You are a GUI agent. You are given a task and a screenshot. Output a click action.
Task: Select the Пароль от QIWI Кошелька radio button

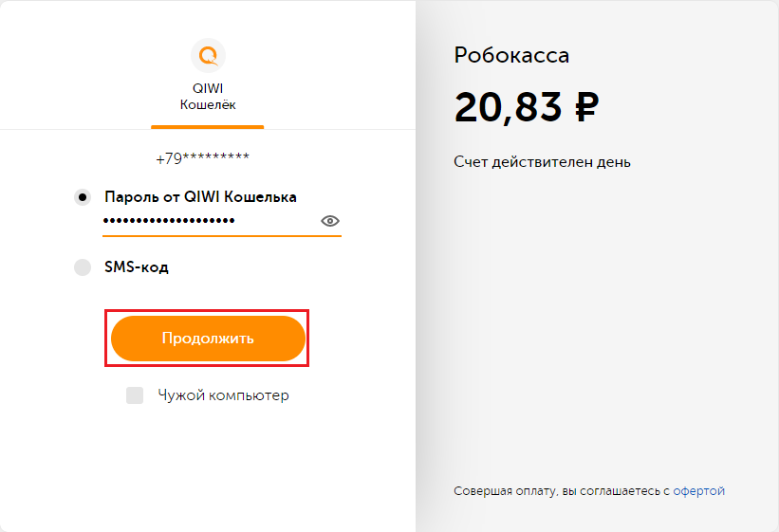(x=83, y=197)
